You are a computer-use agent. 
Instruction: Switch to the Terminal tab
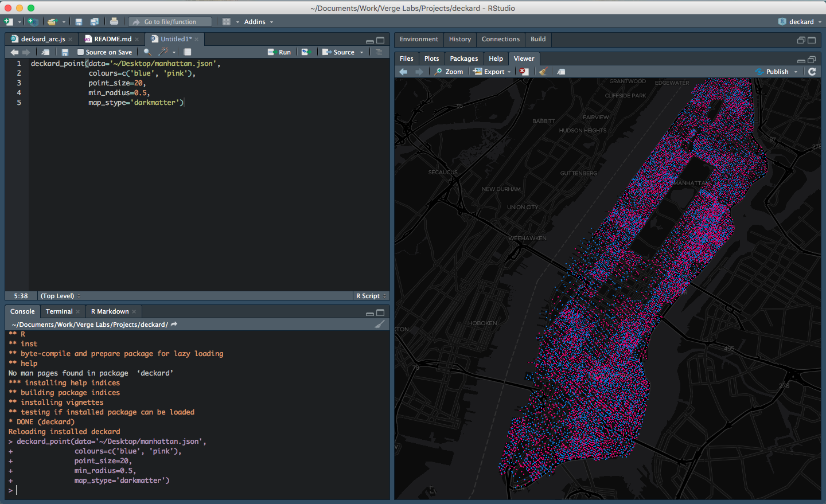point(59,311)
